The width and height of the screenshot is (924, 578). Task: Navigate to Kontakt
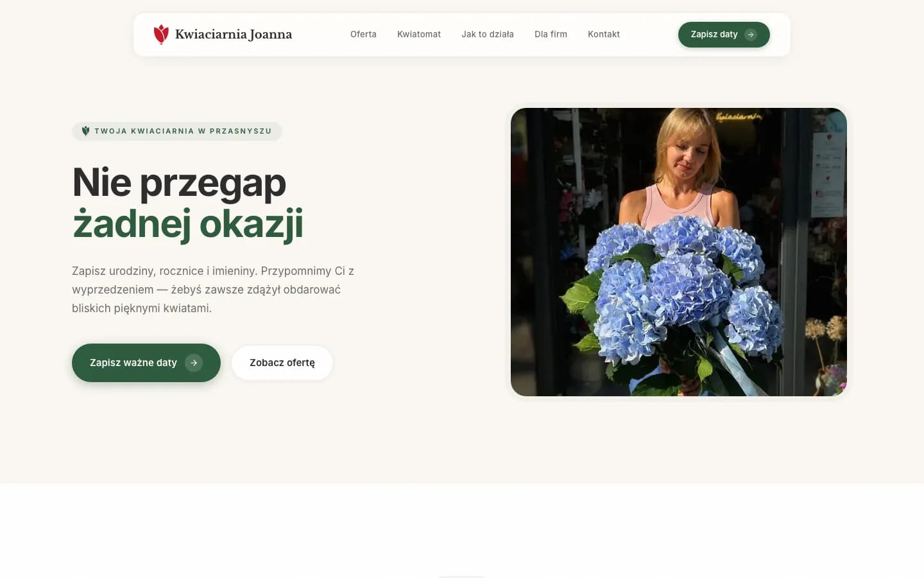click(x=604, y=35)
